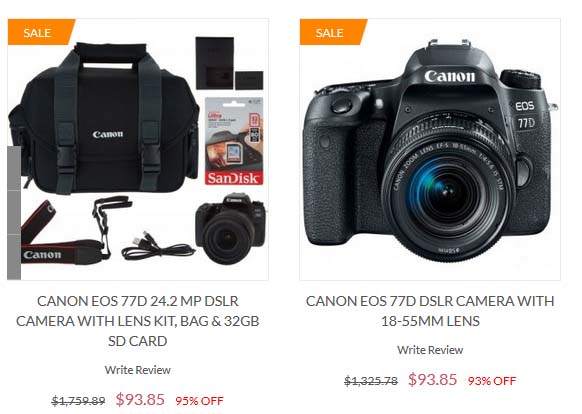The height and width of the screenshot is (414, 582).
Task: Click the SALE badge on the bundle kit
Action: coord(41,32)
